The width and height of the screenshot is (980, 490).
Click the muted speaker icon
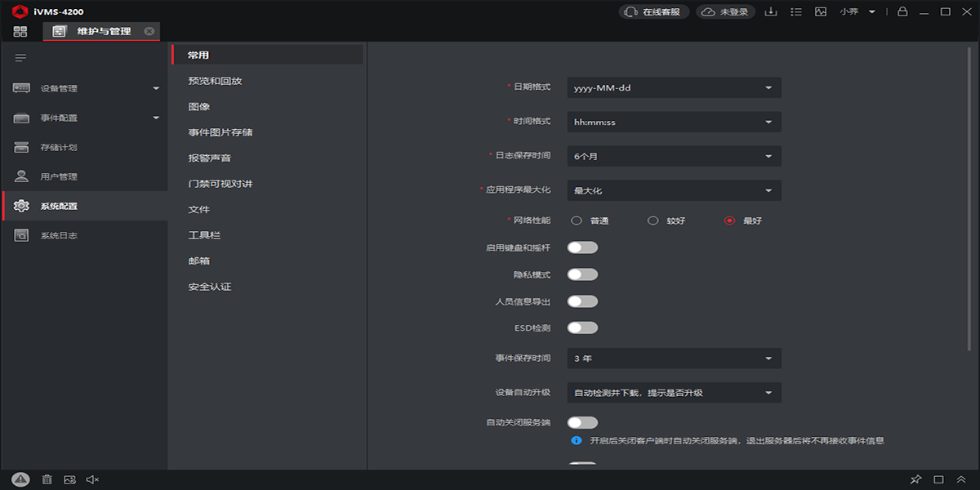pyautogui.click(x=92, y=479)
